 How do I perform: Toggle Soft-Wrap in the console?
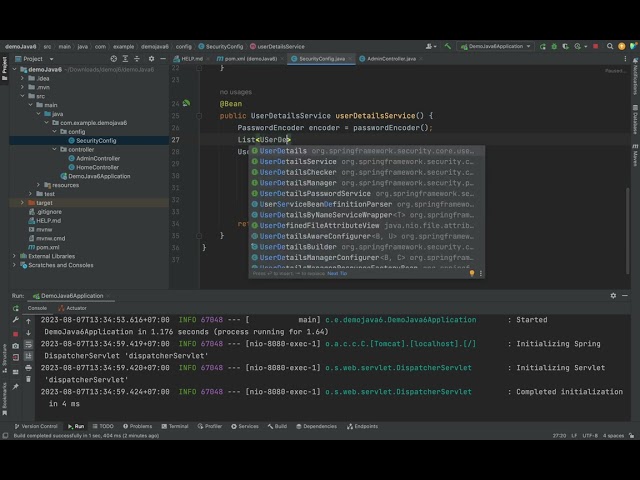(28, 345)
